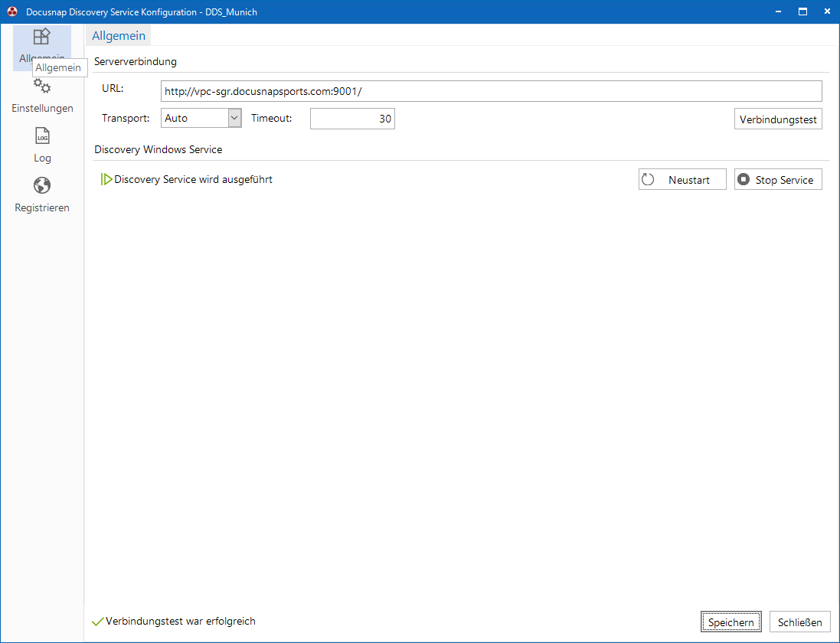Click the Docusnap app logo in title bar
840x643 pixels.
(x=12, y=11)
